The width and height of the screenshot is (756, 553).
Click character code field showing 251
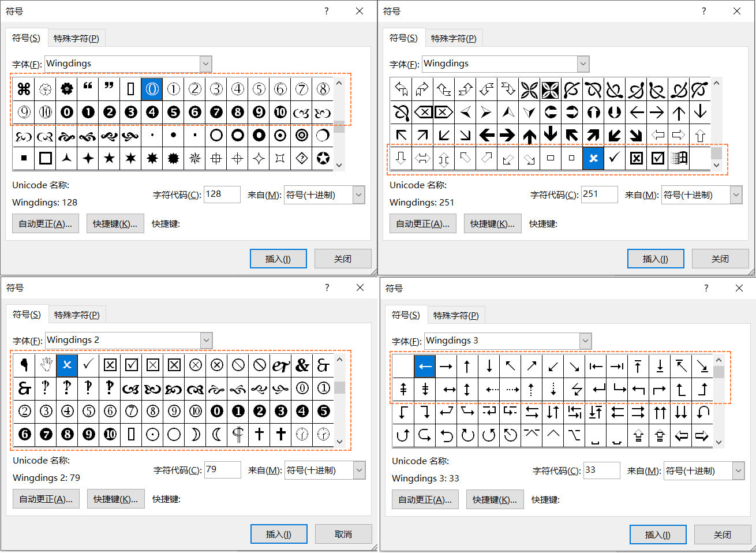pyautogui.click(x=600, y=195)
